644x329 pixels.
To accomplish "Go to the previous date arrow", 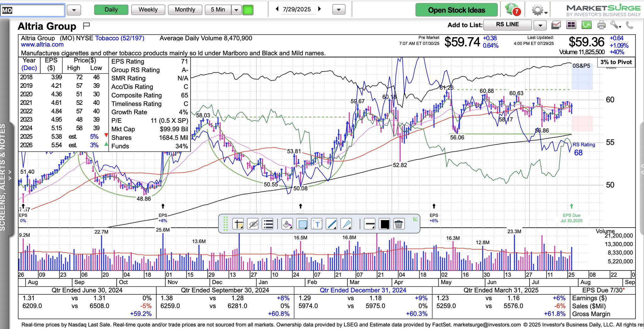I will pyautogui.click(x=277, y=9).
